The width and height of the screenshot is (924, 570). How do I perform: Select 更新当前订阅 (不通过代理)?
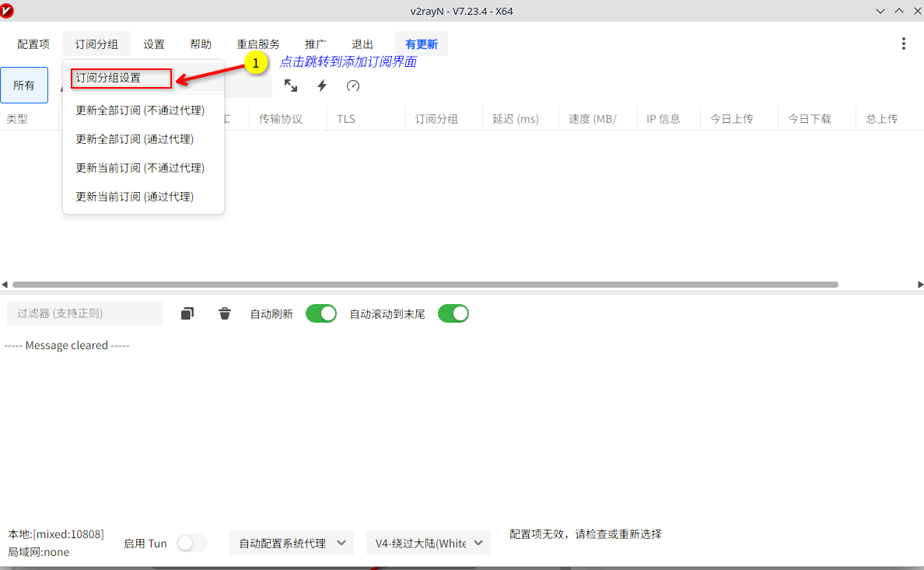143,168
